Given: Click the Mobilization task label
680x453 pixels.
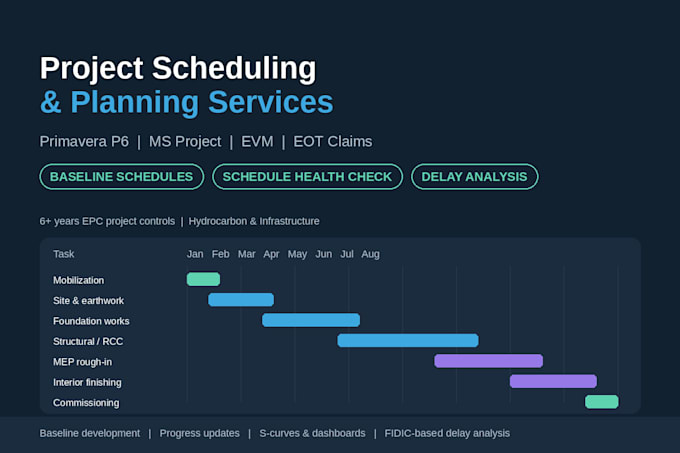Looking at the screenshot, I should 78,280.
